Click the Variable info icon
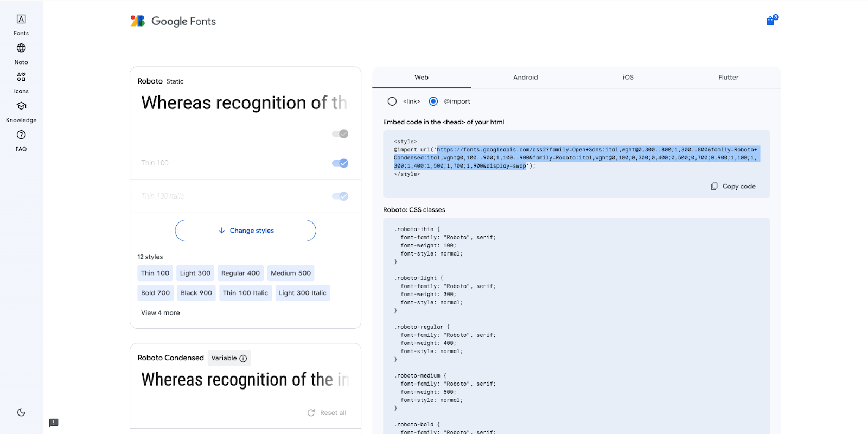 pyautogui.click(x=243, y=359)
